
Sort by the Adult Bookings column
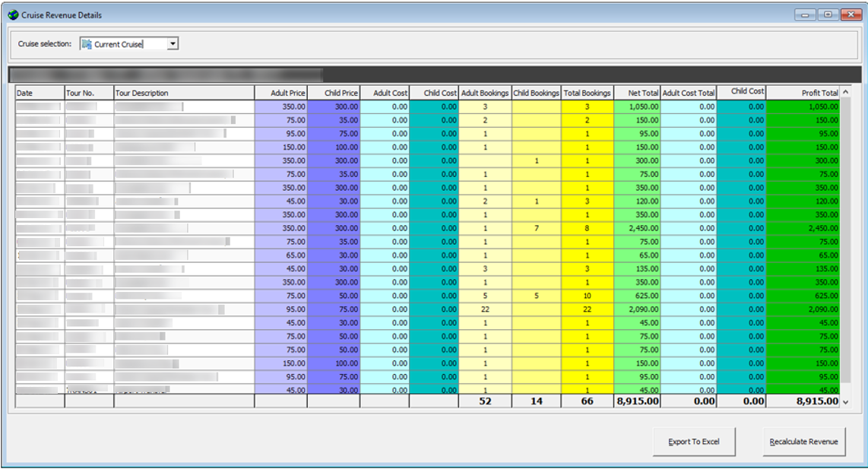(485, 94)
